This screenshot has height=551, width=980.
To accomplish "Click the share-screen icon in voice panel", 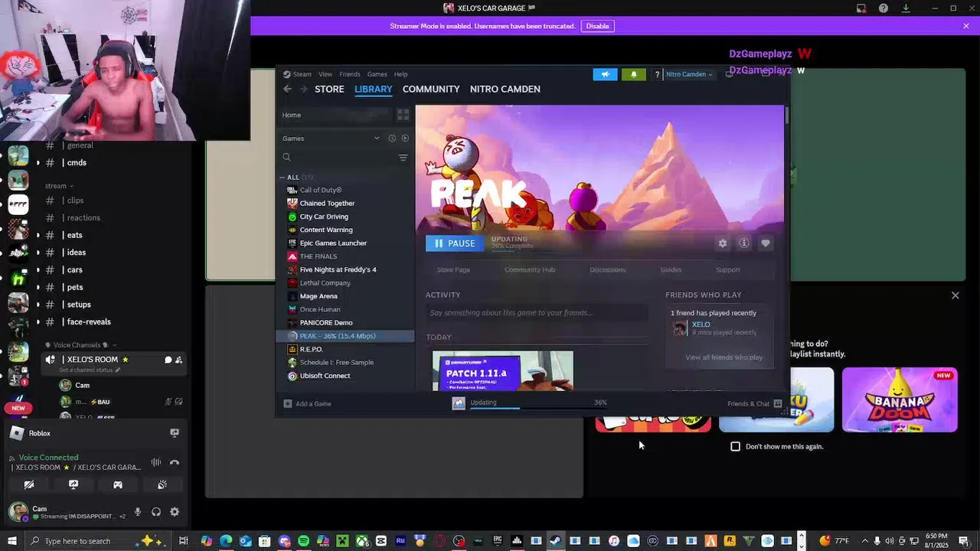I will coord(73,484).
